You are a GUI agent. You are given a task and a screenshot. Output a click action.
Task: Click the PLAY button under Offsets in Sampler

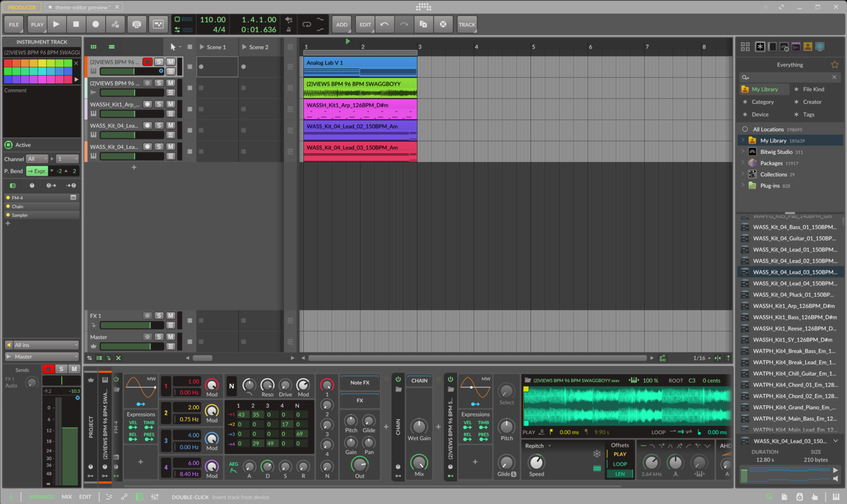tap(619, 454)
